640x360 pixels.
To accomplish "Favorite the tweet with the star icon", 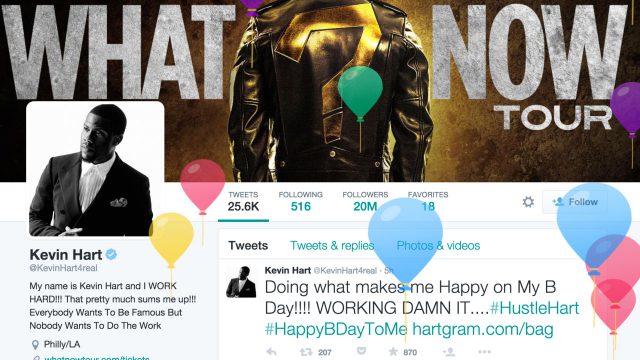I will click(393, 351).
